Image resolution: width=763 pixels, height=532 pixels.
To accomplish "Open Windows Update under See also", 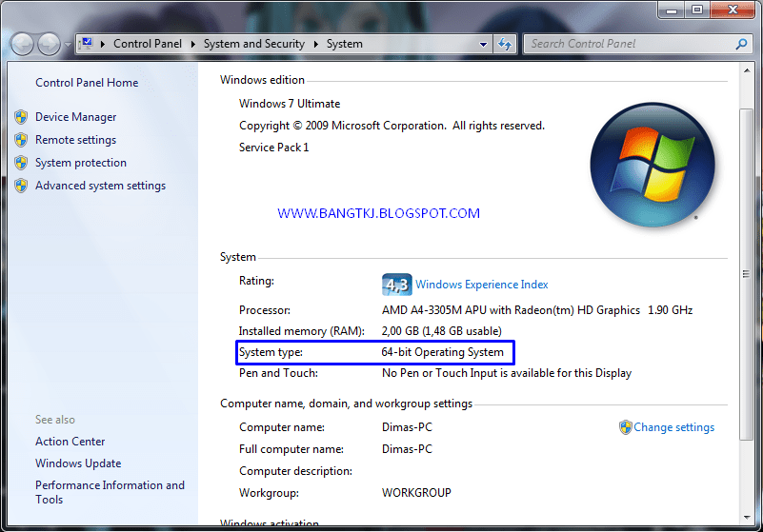I will click(x=78, y=463).
